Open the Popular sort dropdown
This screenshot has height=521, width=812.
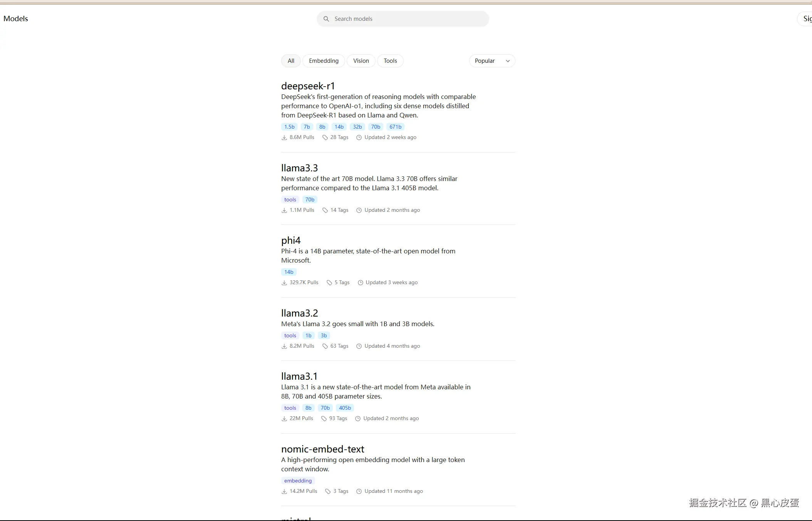(485, 61)
